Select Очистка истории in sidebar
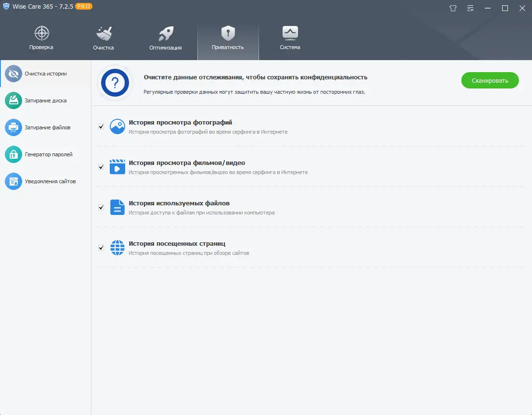 point(45,74)
